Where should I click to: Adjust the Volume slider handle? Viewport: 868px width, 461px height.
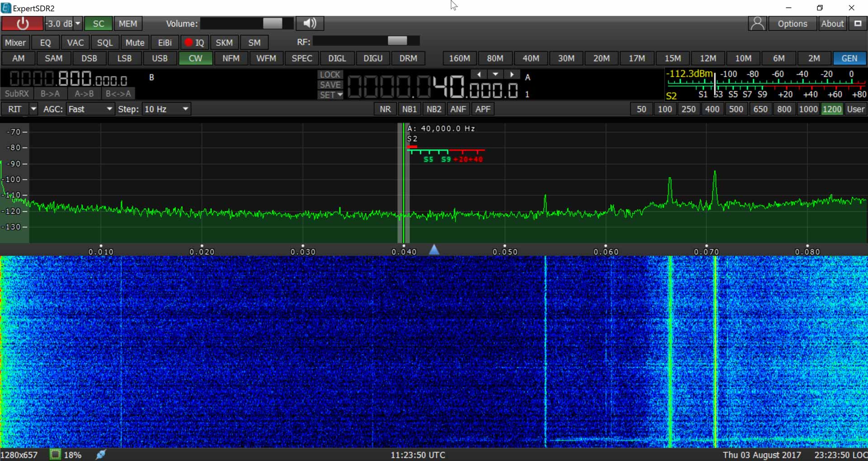click(x=272, y=24)
